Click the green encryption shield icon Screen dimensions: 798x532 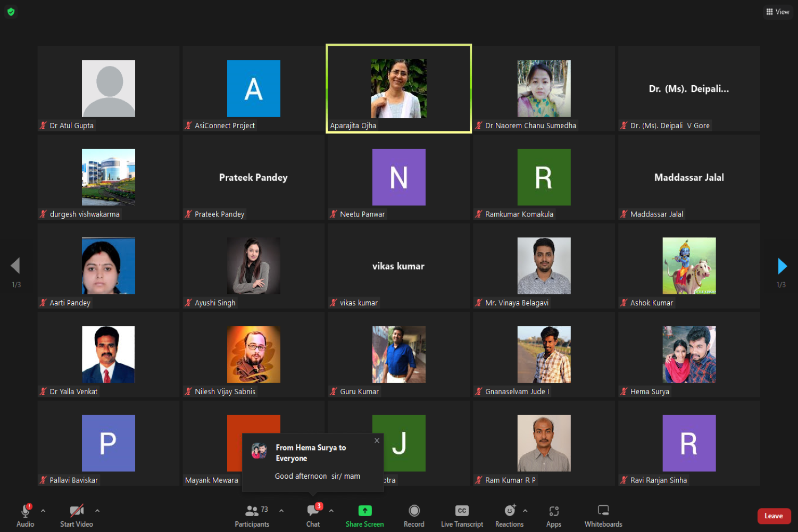click(x=11, y=12)
